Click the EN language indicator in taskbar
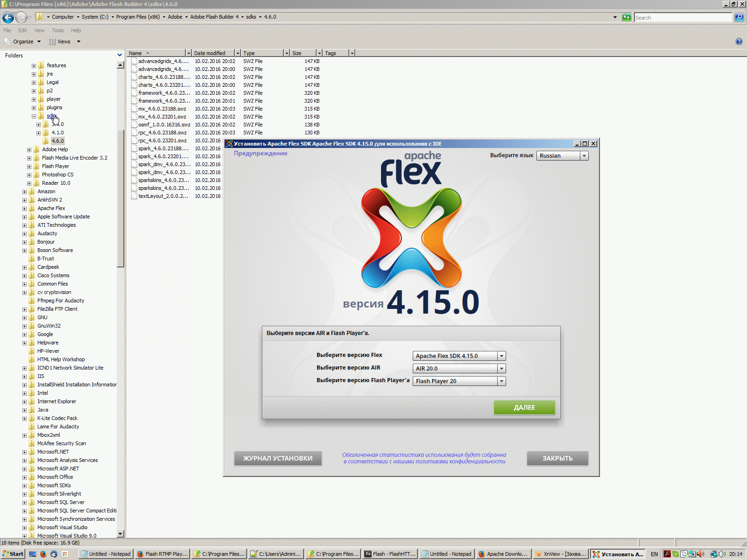747x560 pixels. tap(655, 554)
